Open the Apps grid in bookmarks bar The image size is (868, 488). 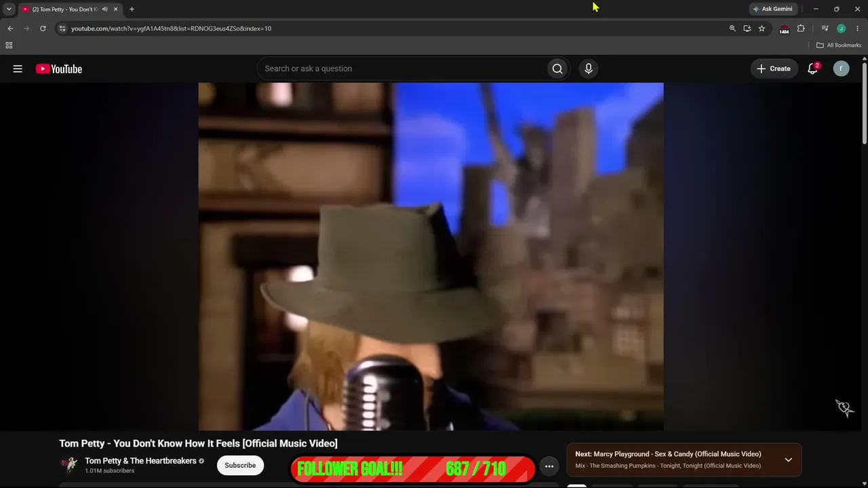[x=9, y=45]
